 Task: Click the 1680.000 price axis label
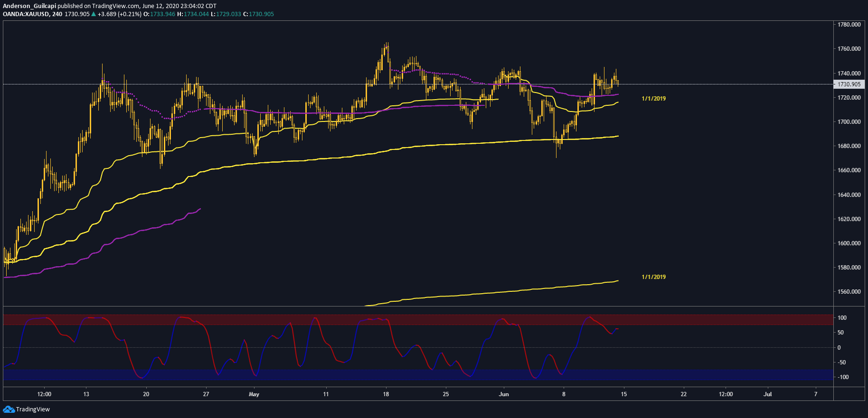(849, 146)
